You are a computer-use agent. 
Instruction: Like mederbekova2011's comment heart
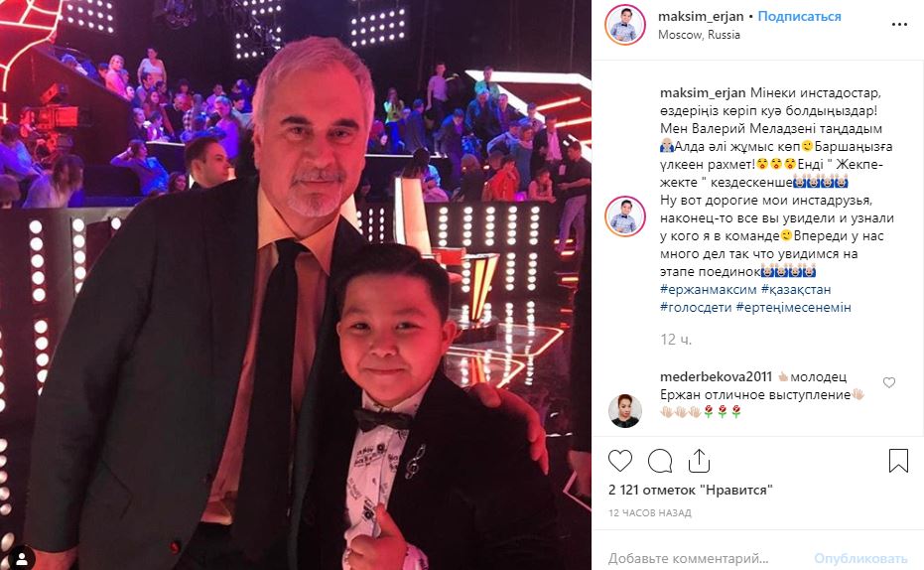click(889, 382)
